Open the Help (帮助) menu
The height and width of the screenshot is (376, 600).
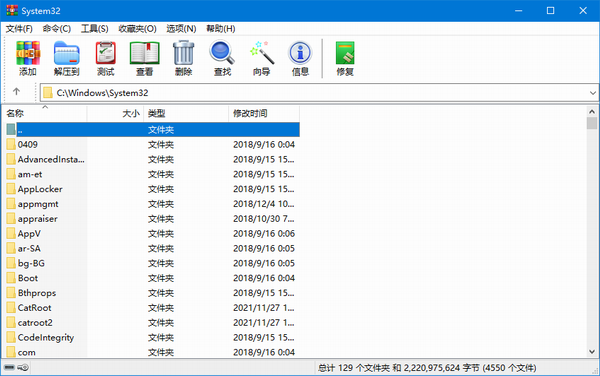tap(221, 29)
